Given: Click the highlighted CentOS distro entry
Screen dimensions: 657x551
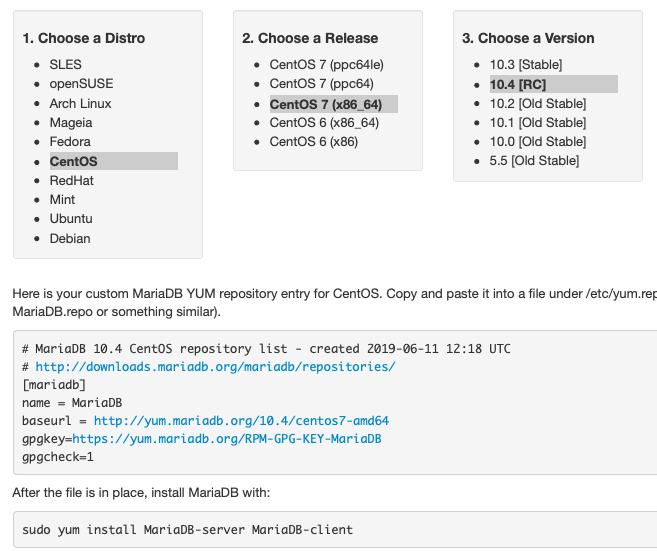Looking at the screenshot, I should 114,161.
